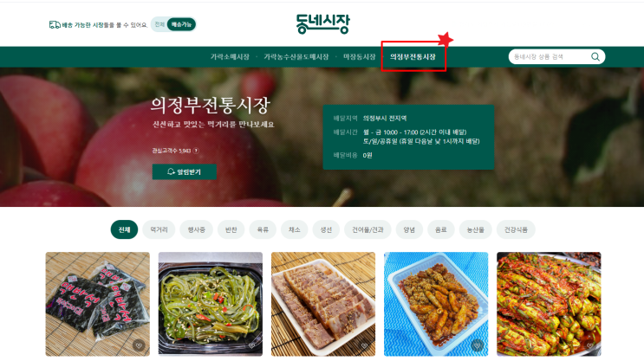Image resolution: width=644 pixels, height=361 pixels.
Task: Filter products by 반찬 category
Action: pyautogui.click(x=231, y=229)
